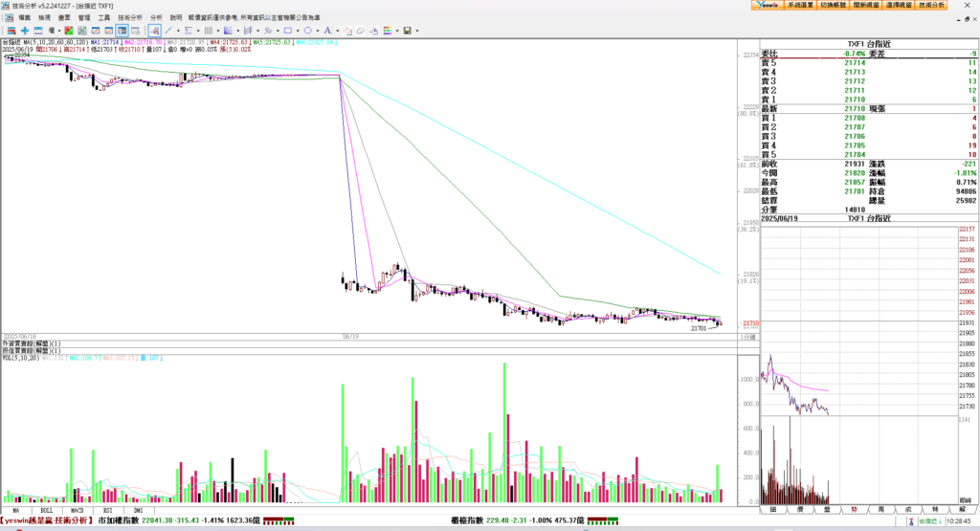Select the rectangle drawing tool
The width and height of the screenshot is (980, 531).
pyautogui.click(x=287, y=31)
